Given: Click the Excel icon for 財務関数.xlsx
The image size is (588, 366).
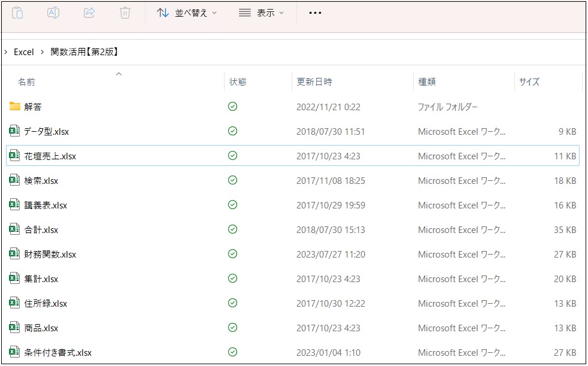Looking at the screenshot, I should coord(15,254).
